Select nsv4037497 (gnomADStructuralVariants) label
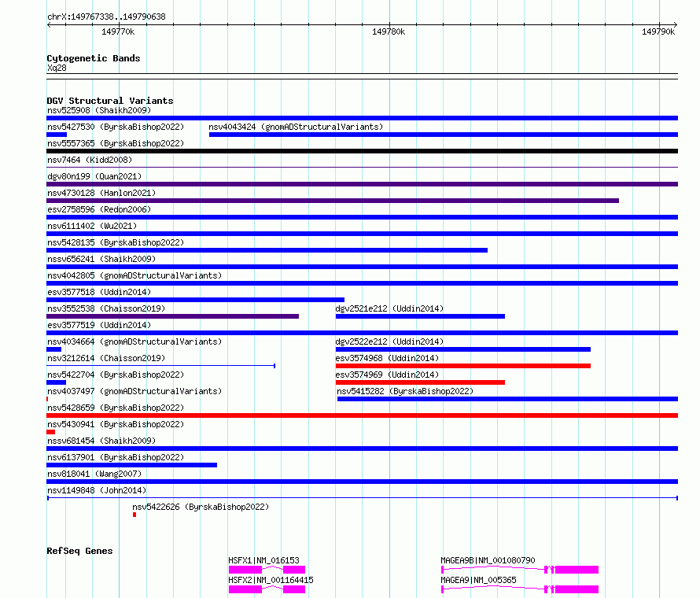Image resolution: width=700 pixels, height=598 pixels. click(x=134, y=391)
